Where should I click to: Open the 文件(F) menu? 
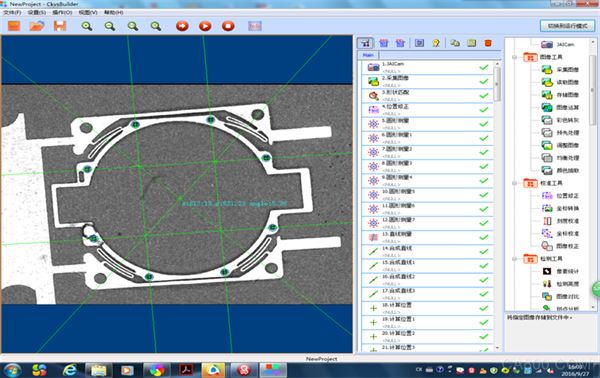pyautogui.click(x=12, y=12)
